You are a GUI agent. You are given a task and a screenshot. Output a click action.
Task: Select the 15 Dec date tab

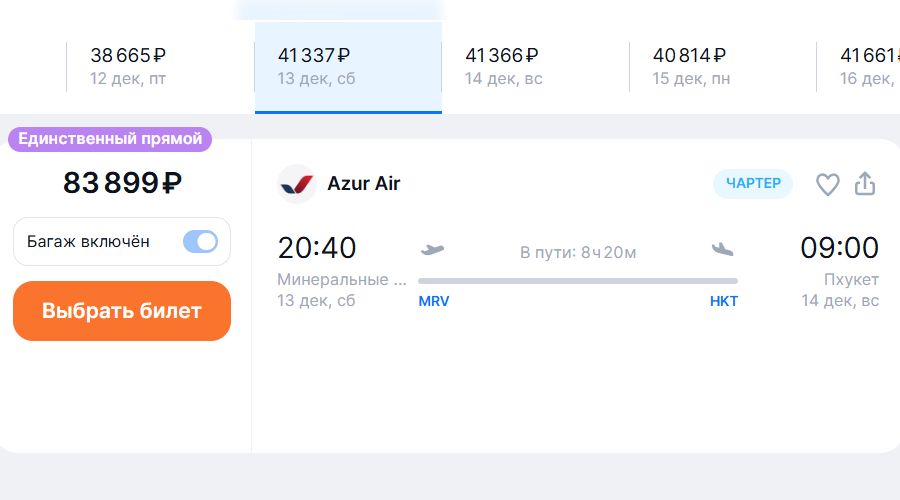pos(722,66)
